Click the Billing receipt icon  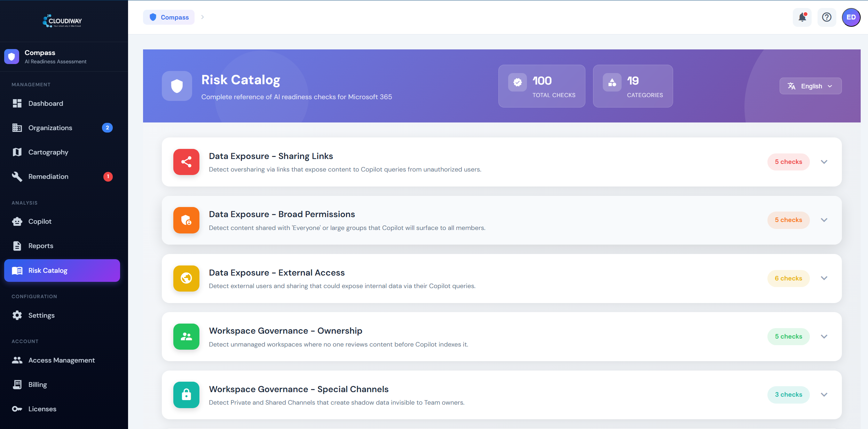tap(17, 384)
